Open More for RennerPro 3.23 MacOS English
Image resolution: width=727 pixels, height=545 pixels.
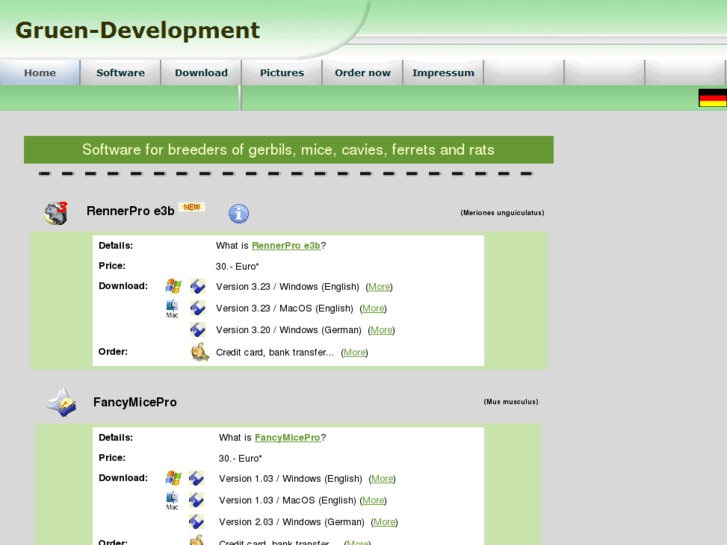[x=373, y=308]
